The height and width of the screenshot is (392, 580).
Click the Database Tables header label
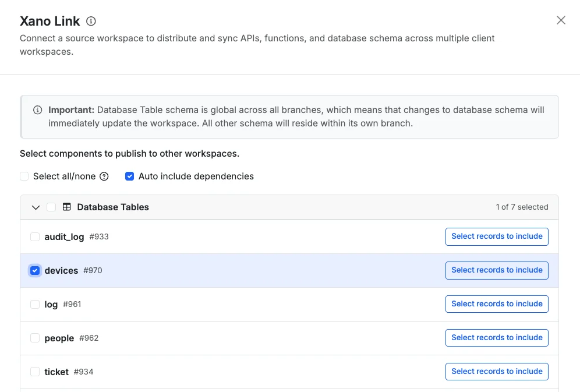pyautogui.click(x=113, y=207)
